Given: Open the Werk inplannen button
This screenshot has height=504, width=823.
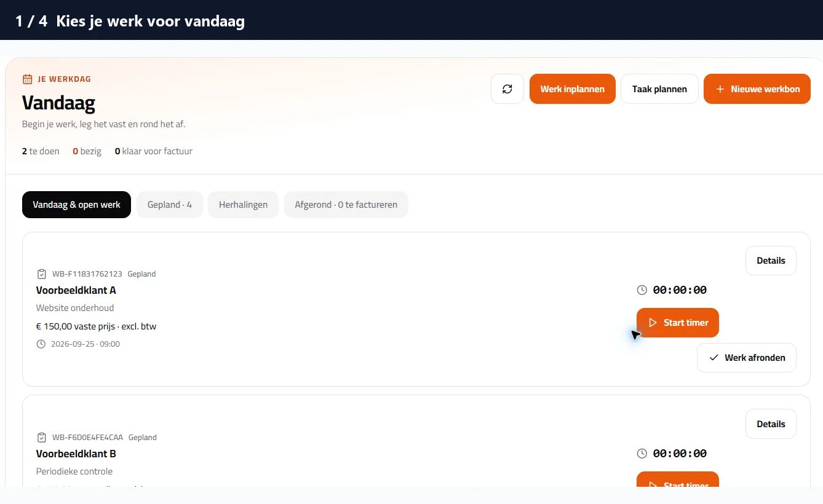Looking at the screenshot, I should 573,89.
